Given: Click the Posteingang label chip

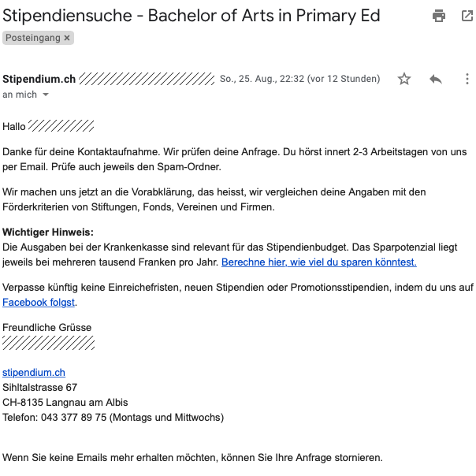Looking at the screenshot, I should pyautogui.click(x=32, y=38).
